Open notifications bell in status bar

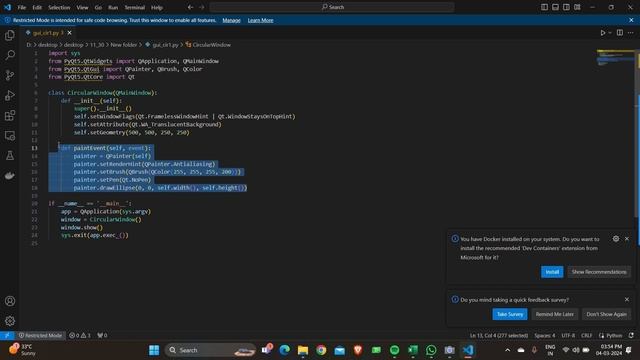coord(631,335)
